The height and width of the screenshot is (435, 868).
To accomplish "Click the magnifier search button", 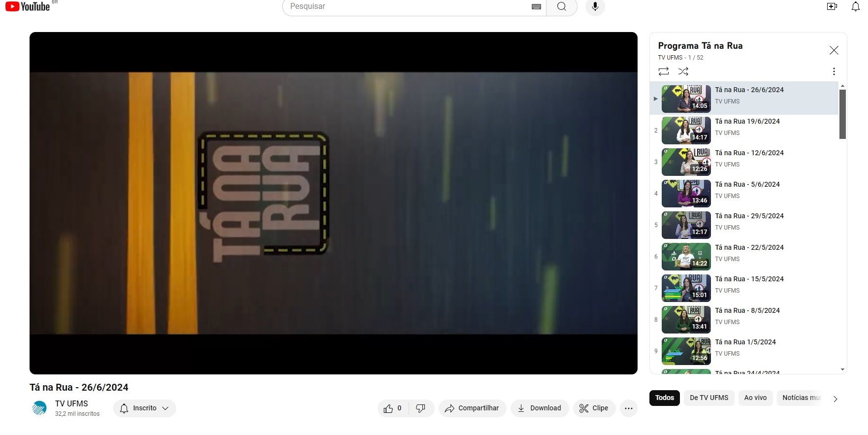I will pos(561,6).
